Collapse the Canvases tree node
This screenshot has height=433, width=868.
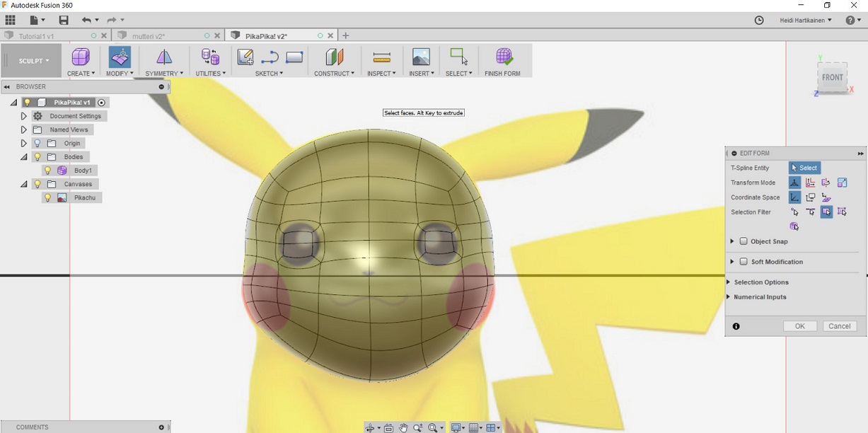click(x=23, y=184)
